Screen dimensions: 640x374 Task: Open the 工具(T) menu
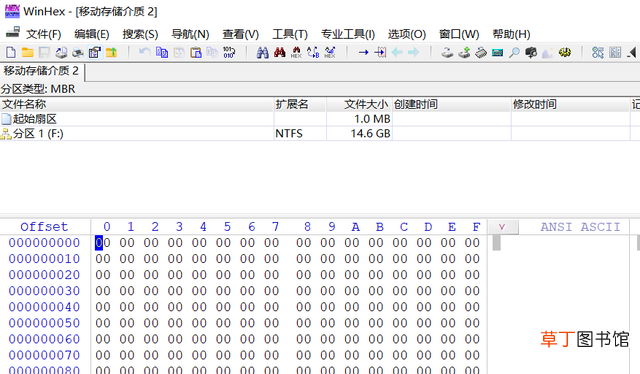[290, 34]
